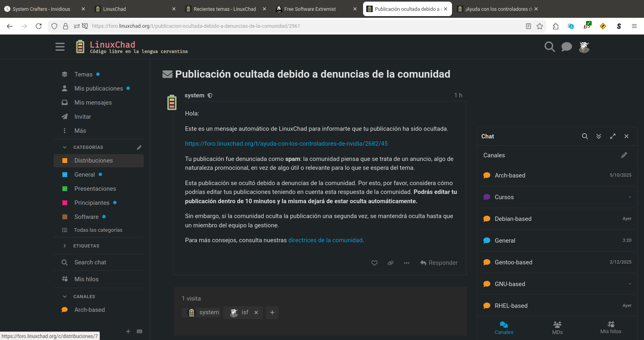
Task: Edit the Canales list with pencil icon
Action: coord(624,155)
